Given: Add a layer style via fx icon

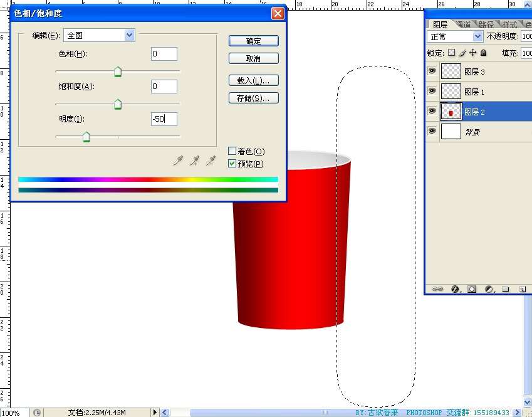Looking at the screenshot, I should coord(456,289).
